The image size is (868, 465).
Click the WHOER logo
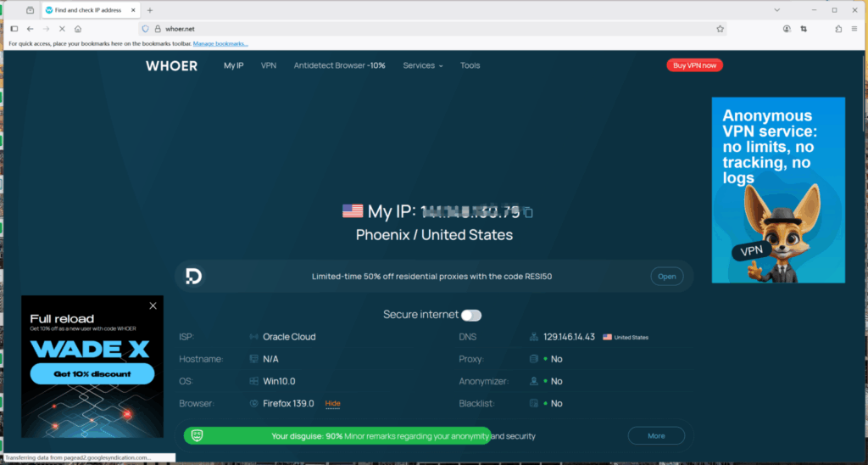(171, 66)
